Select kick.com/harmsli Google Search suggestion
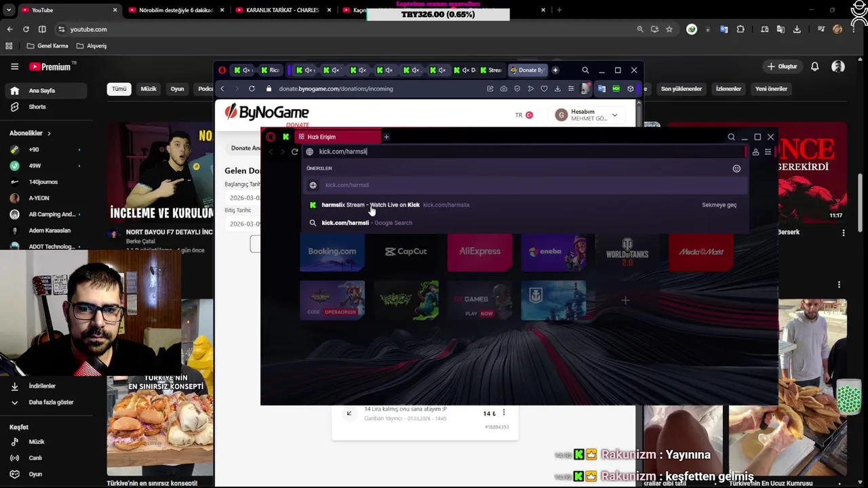Image resolution: width=868 pixels, height=488 pixels. point(526,222)
